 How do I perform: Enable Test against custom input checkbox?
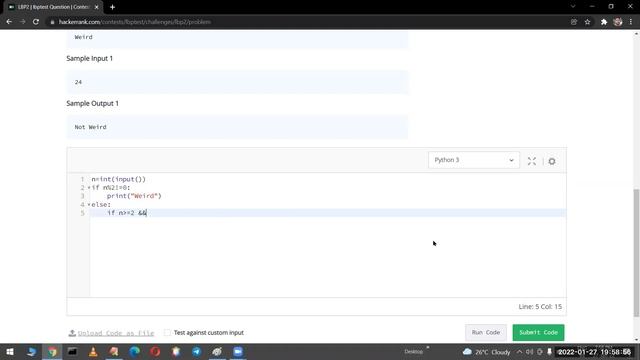pos(167,332)
